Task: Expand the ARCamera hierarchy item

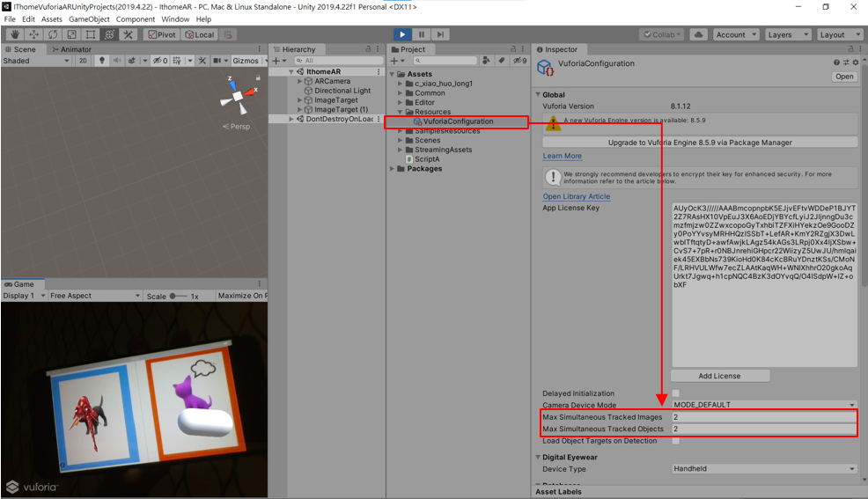Action: point(300,81)
